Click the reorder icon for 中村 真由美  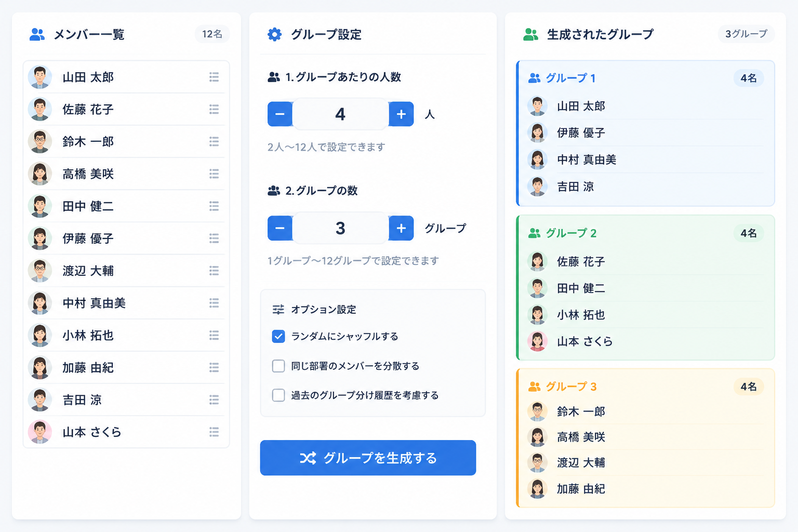coord(214,303)
